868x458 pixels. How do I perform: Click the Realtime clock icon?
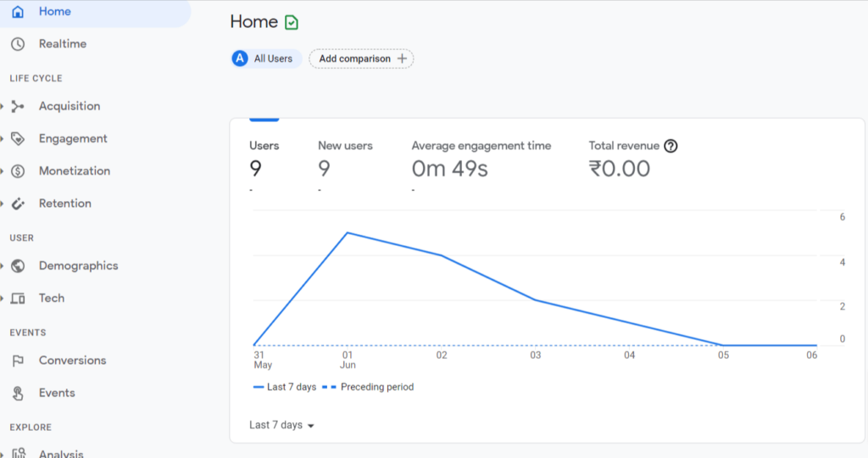18,44
